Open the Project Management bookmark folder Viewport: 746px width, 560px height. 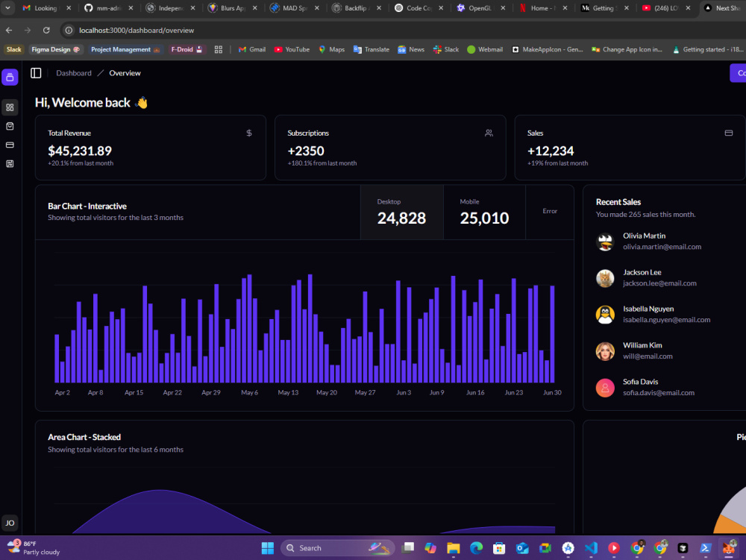[x=125, y=49]
